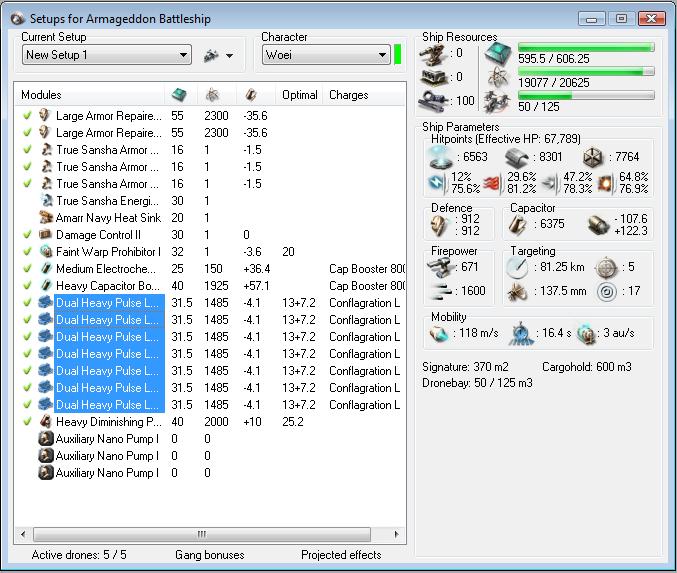Click the turret firepower icon showing 671
Image resolution: width=677 pixels, height=573 pixels.
click(440, 267)
